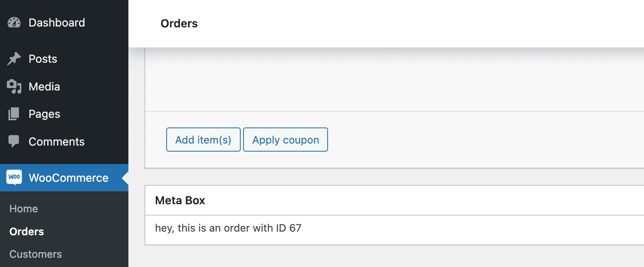Open WooCommerce Home

24,208
